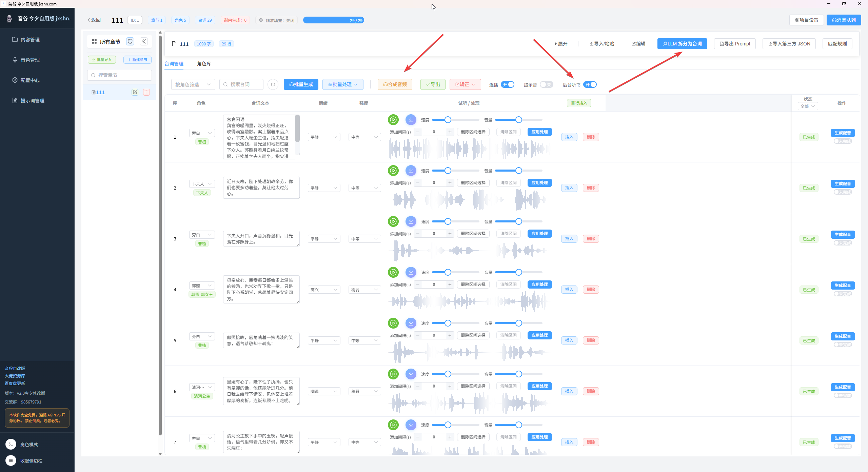The image size is (868, 472).
Task: Collapse chapter panel with double-chevron icon
Action: (x=144, y=41)
